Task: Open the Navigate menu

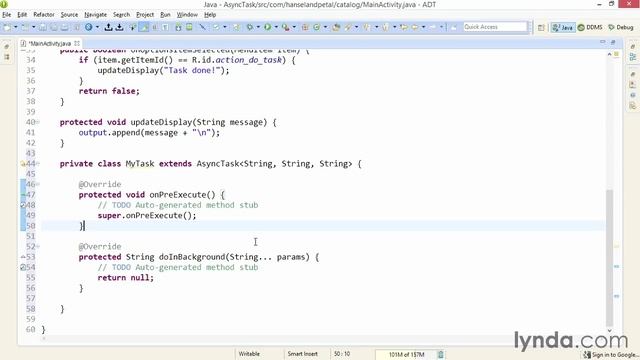Action: click(95, 15)
